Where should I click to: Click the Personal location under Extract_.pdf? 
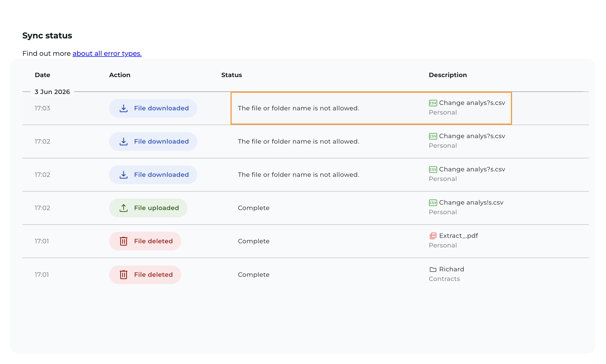coord(443,245)
